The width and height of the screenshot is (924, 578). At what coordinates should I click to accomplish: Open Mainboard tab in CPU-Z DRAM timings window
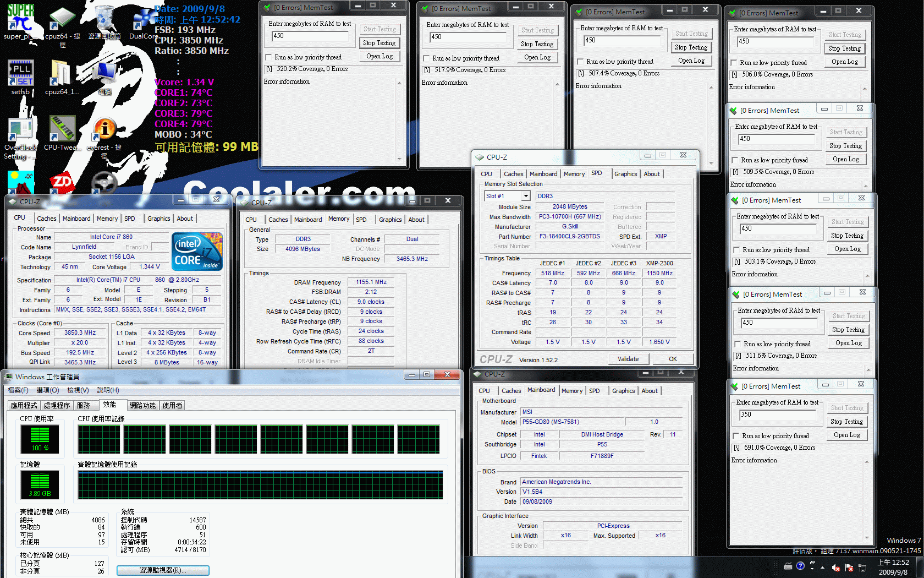click(308, 220)
